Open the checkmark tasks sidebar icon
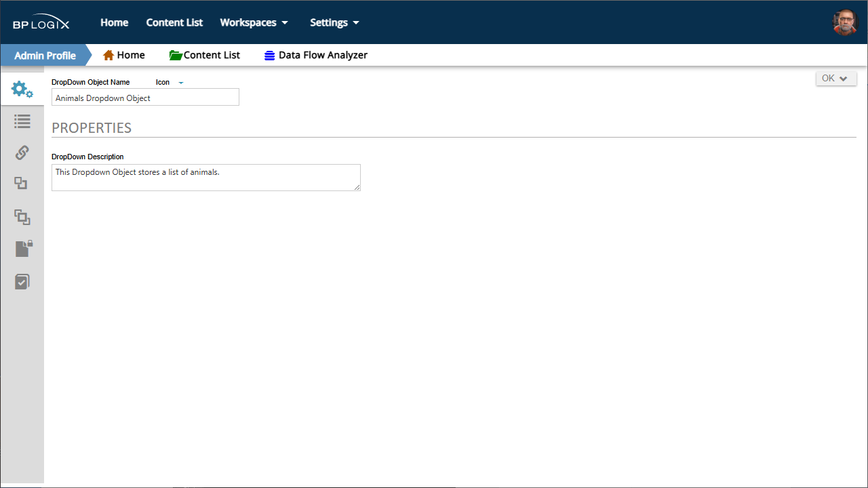 click(x=22, y=281)
